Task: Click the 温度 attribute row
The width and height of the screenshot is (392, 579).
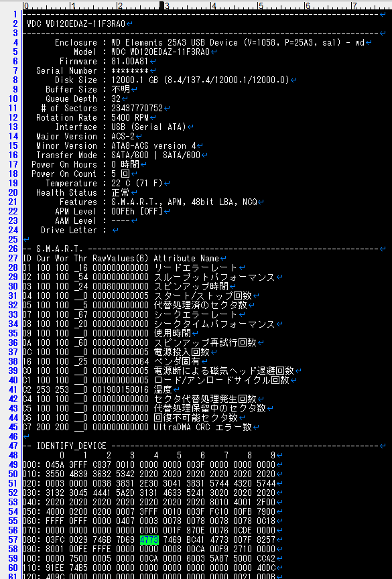Action: [97, 389]
